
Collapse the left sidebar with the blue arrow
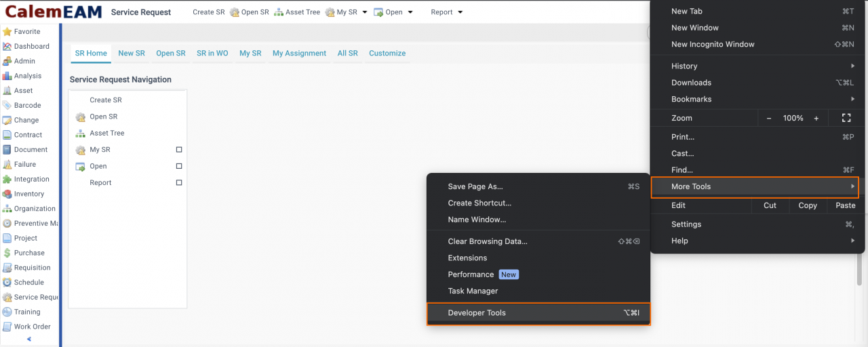coord(29,339)
